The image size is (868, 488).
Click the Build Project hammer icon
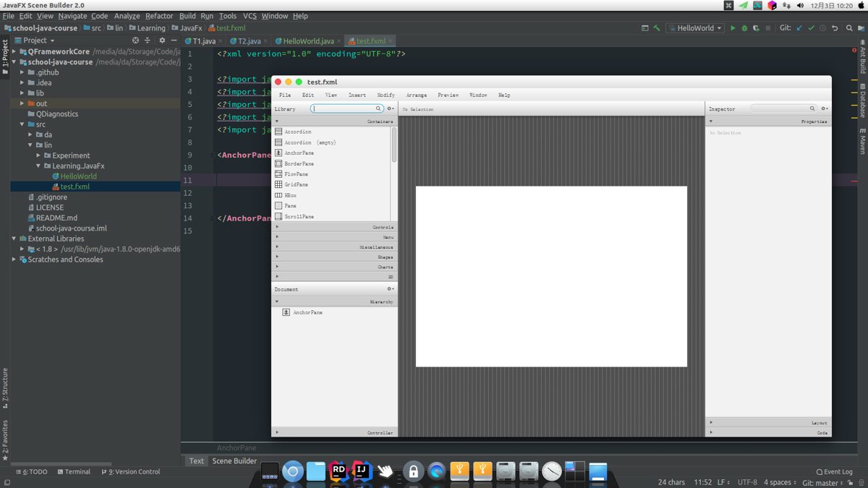click(x=657, y=28)
